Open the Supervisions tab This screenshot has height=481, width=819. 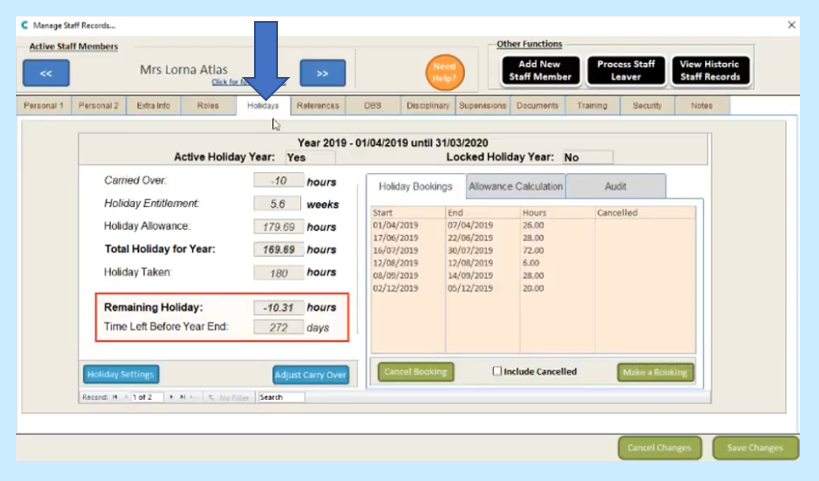point(483,105)
